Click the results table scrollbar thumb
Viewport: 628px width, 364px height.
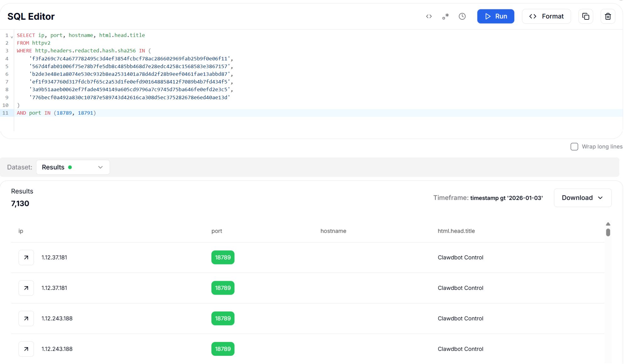(x=608, y=232)
